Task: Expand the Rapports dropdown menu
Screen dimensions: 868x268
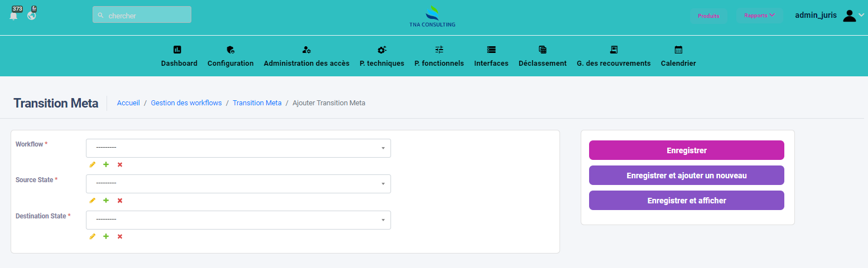Action: (x=759, y=16)
